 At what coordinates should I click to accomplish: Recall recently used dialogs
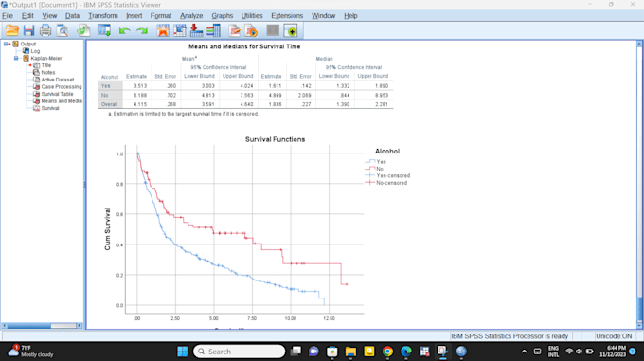click(104, 30)
